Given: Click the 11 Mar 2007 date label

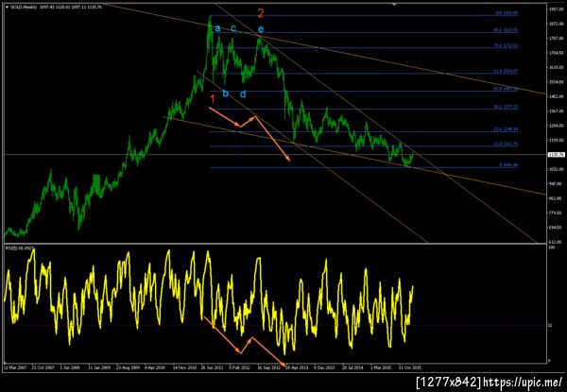Looking at the screenshot, I should 14,367.
